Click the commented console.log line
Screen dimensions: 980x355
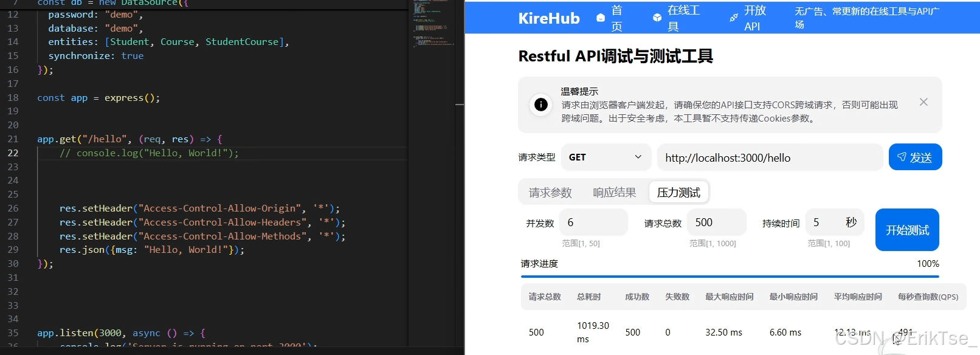149,153
